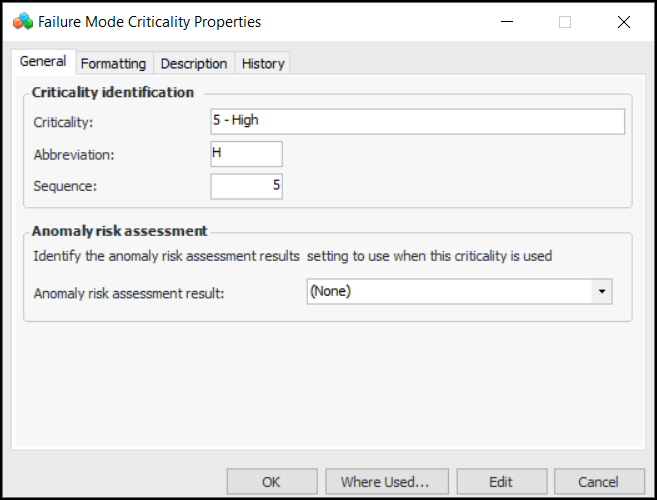
Task: Click the maximize window button
Action: [565, 21]
